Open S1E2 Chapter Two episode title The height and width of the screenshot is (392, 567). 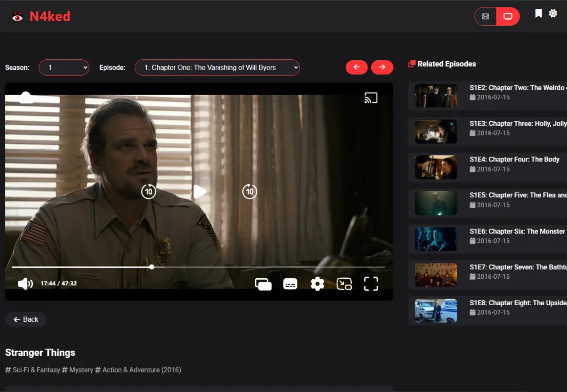coord(517,88)
